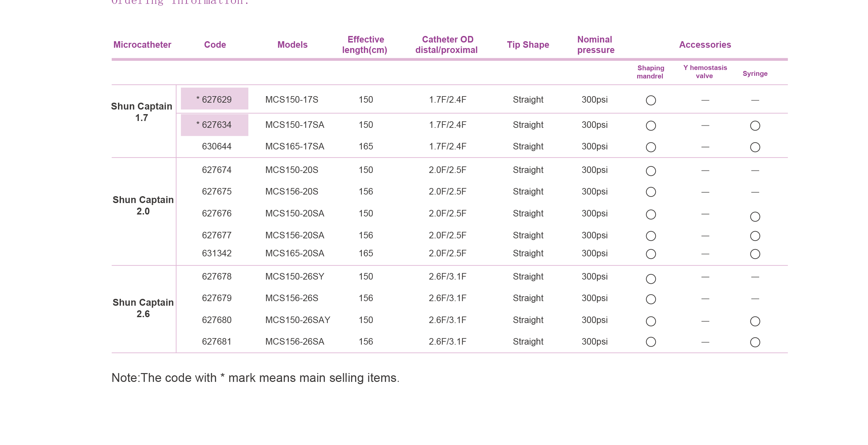This screenshot has height=445, width=868.
Task: Click the Shun Captain 2.6 row label
Action: pos(143,308)
